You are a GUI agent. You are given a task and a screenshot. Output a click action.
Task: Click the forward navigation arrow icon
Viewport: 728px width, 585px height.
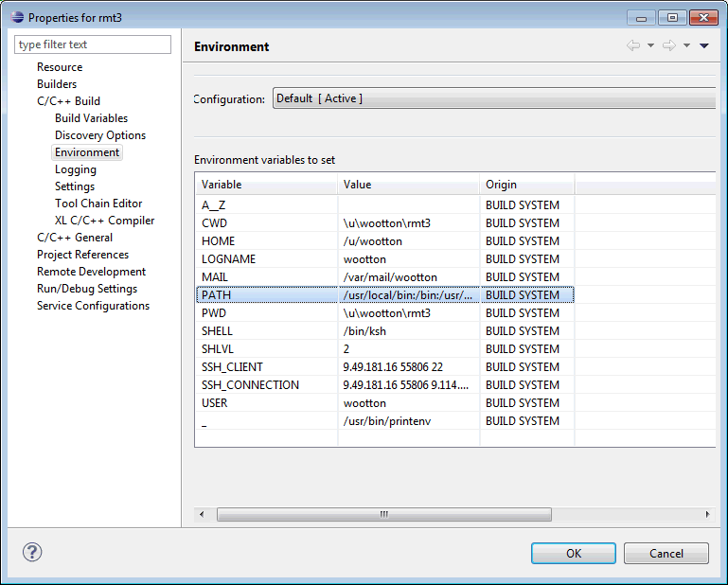[x=668, y=45]
